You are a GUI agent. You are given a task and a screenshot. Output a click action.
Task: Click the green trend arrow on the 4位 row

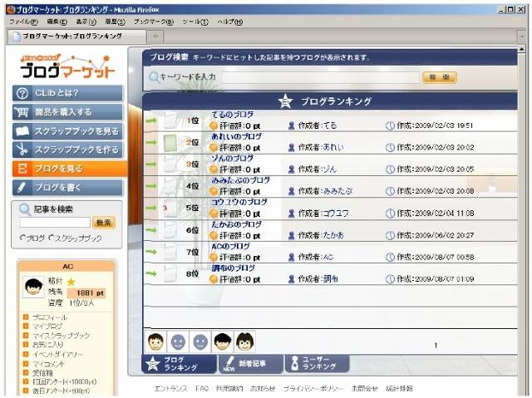tap(151, 186)
